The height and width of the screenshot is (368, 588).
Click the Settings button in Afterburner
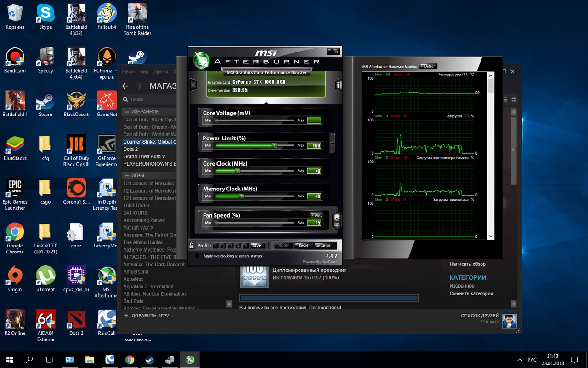[323, 246]
